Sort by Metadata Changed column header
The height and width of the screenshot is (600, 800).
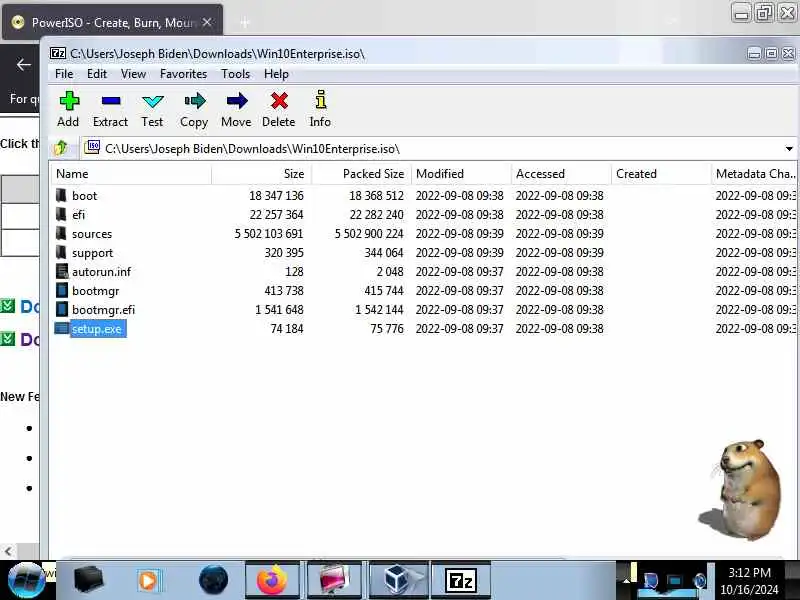coord(754,174)
